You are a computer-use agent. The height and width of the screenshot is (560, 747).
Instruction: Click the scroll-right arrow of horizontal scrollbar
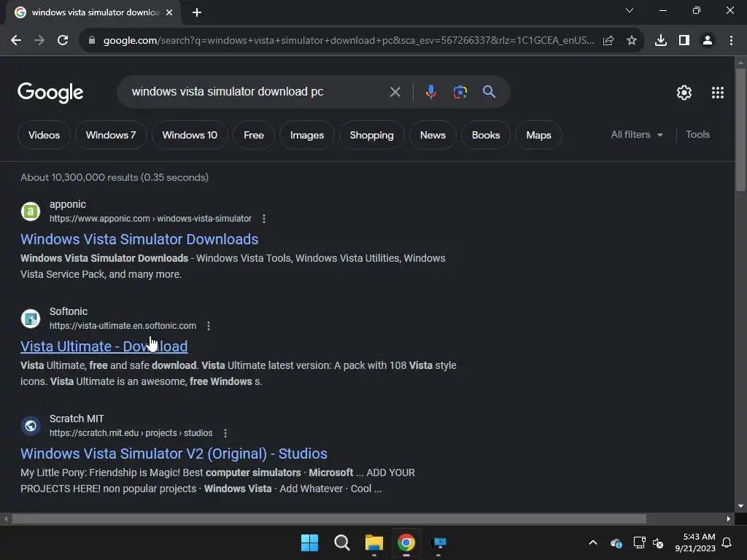pos(729,518)
